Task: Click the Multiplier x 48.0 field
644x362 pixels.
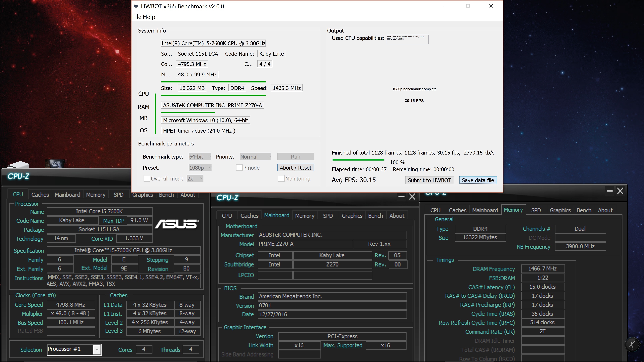Action: (71, 314)
